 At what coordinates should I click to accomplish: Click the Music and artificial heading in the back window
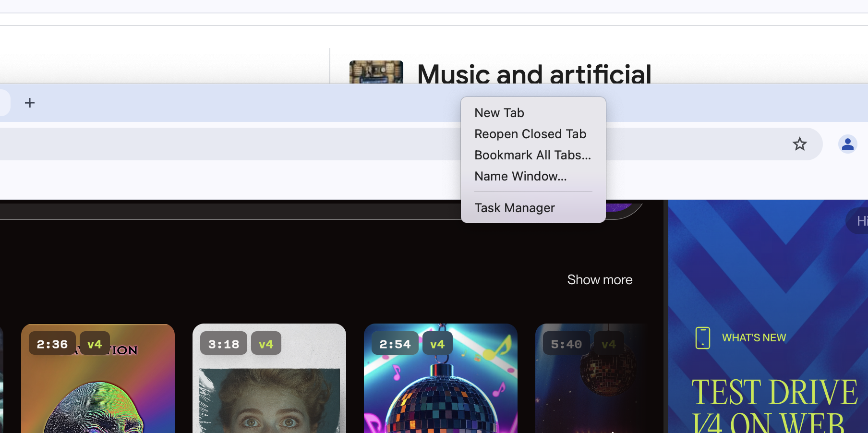(x=534, y=74)
